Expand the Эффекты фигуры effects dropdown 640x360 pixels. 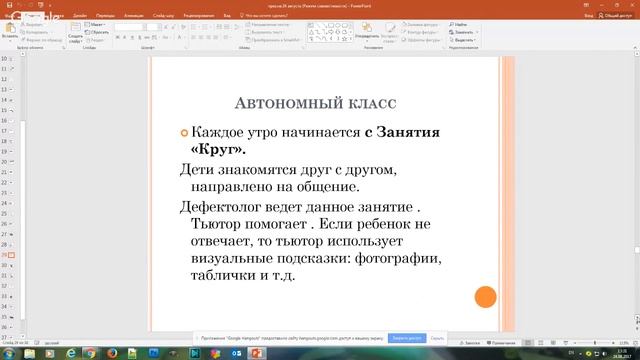pos(422,40)
